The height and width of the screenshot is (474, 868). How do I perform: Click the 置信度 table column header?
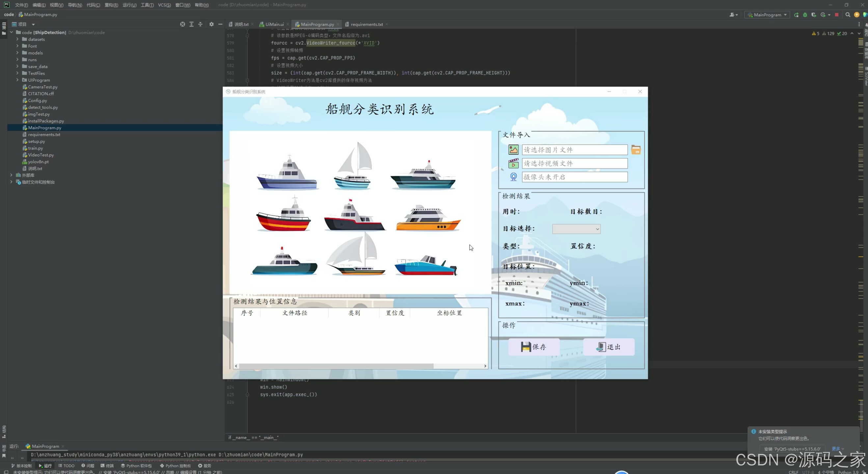coord(394,313)
